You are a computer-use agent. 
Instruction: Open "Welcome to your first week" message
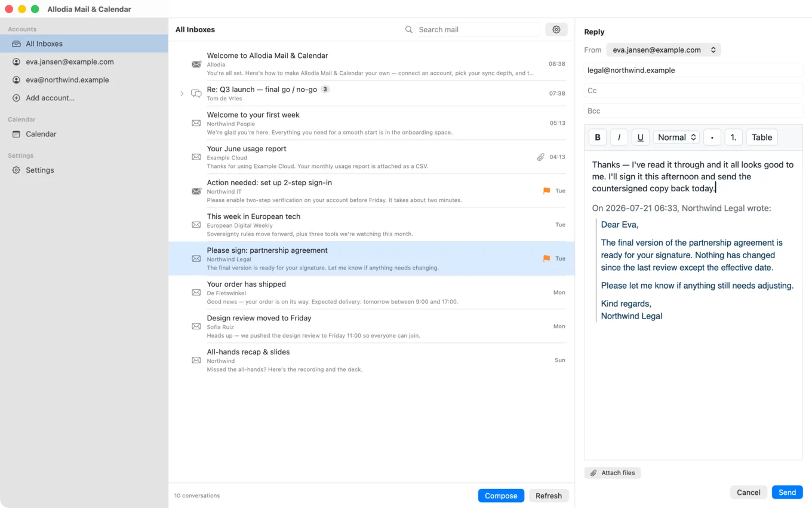pos(371,123)
